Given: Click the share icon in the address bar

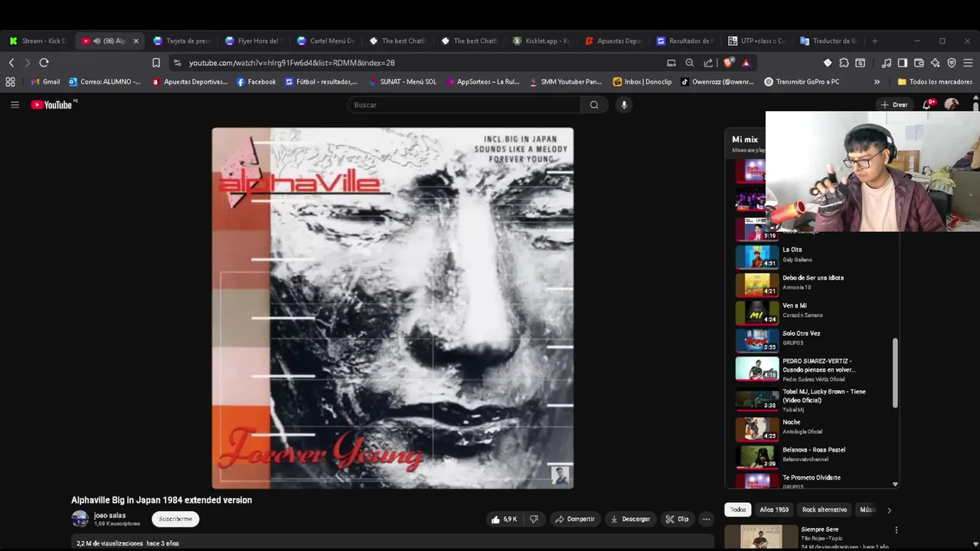Looking at the screenshot, I should [x=708, y=63].
